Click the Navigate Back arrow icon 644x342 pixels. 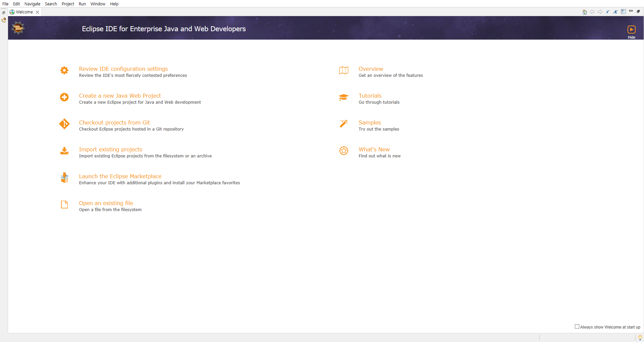592,12
